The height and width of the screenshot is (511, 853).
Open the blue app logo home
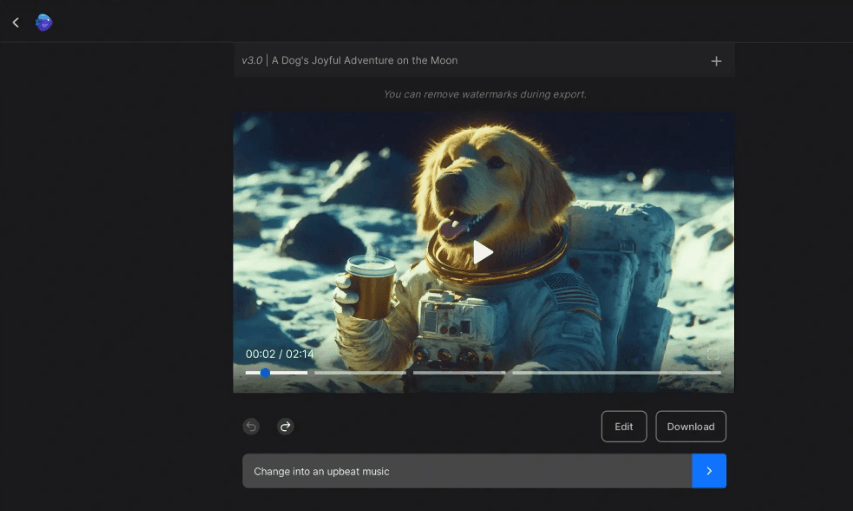click(44, 22)
